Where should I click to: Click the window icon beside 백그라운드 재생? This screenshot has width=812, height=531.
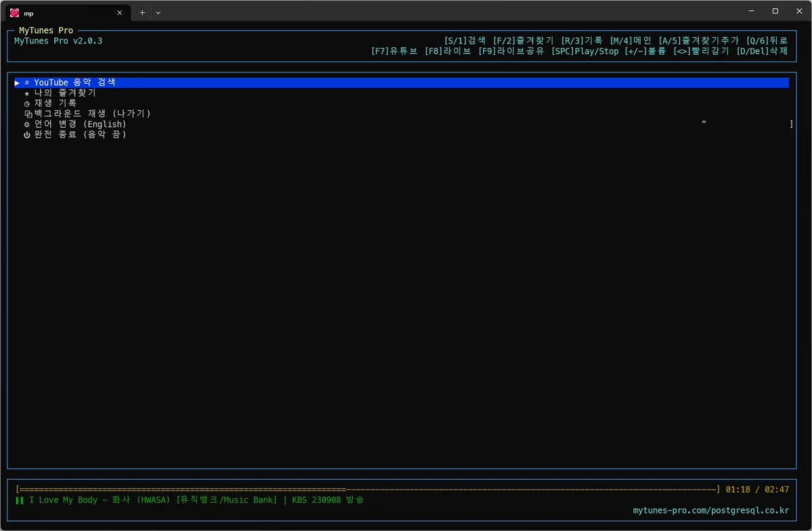(28, 114)
